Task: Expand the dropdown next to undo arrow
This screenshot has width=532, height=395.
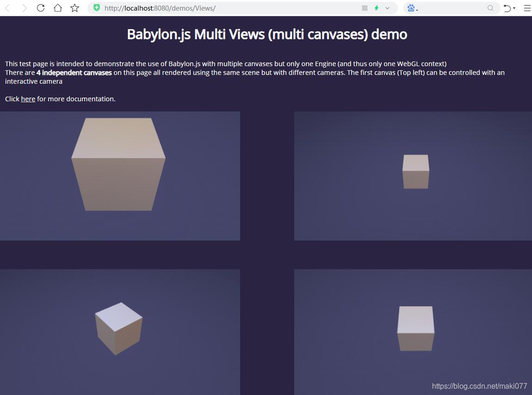Action: click(514, 8)
